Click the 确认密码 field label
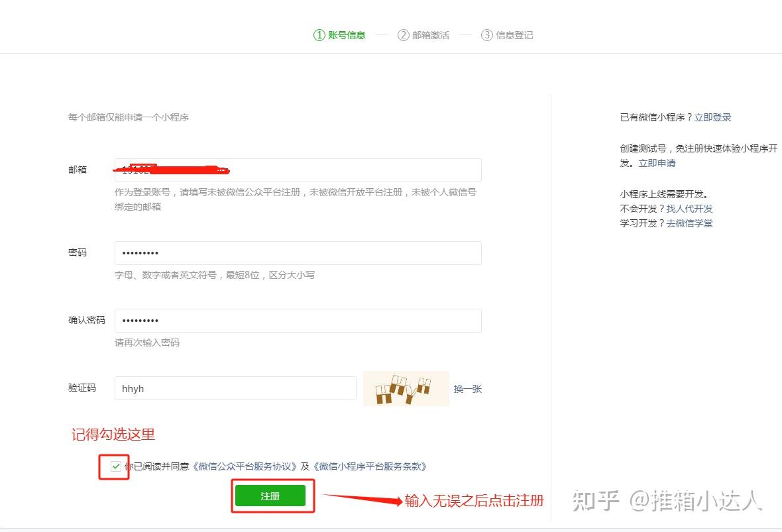Screen dimensions: 782x532 coord(87,320)
